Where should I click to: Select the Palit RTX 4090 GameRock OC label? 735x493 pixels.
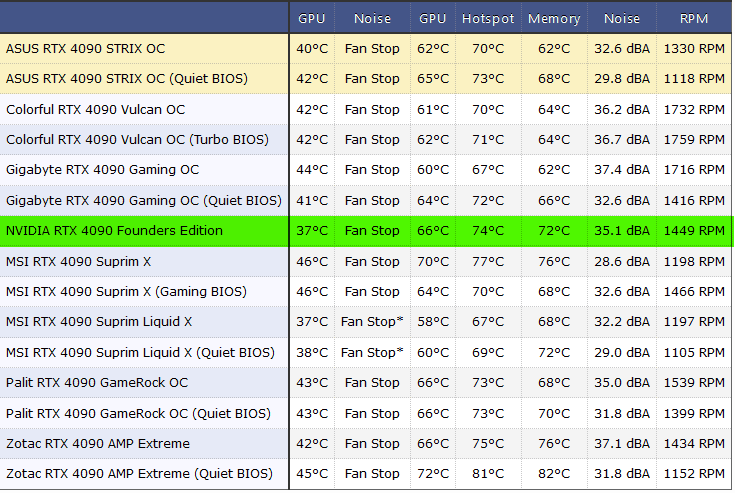tap(97, 382)
